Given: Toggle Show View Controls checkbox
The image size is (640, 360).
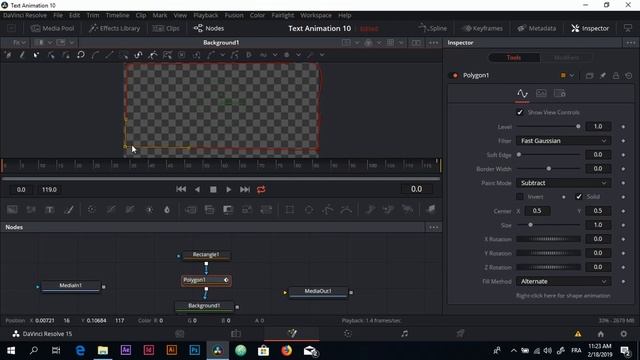Looking at the screenshot, I should pyautogui.click(x=520, y=112).
